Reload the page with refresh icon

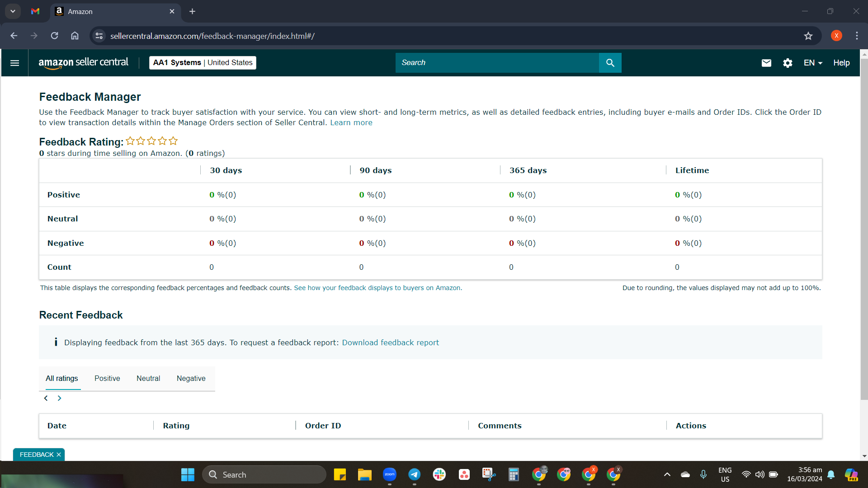point(54,36)
